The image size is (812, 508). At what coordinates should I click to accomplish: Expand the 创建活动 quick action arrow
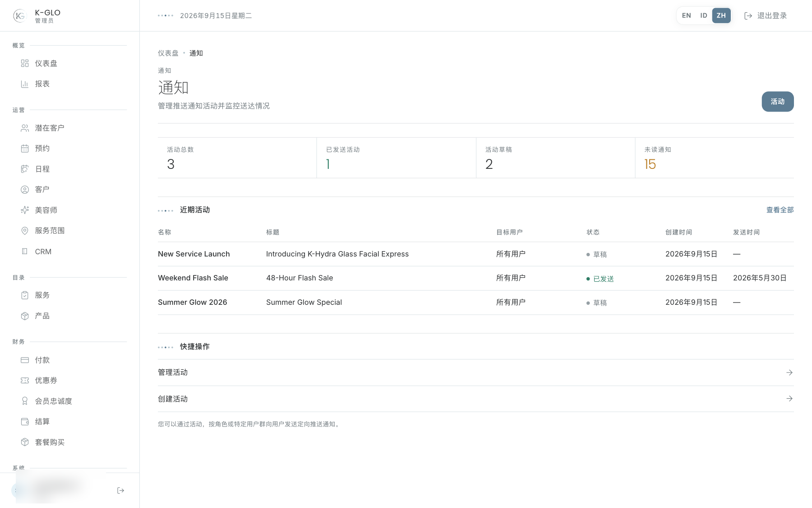(x=789, y=399)
